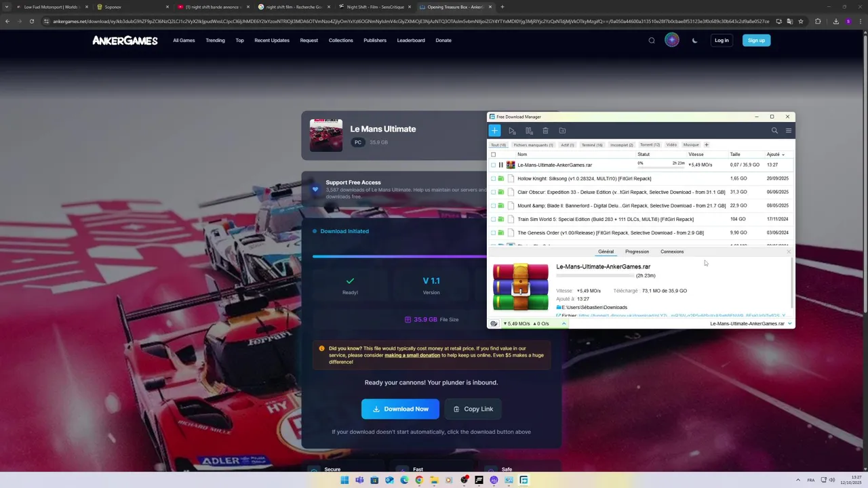Filter downloads by Terminé (16)
868x488 pixels.
(x=592, y=144)
